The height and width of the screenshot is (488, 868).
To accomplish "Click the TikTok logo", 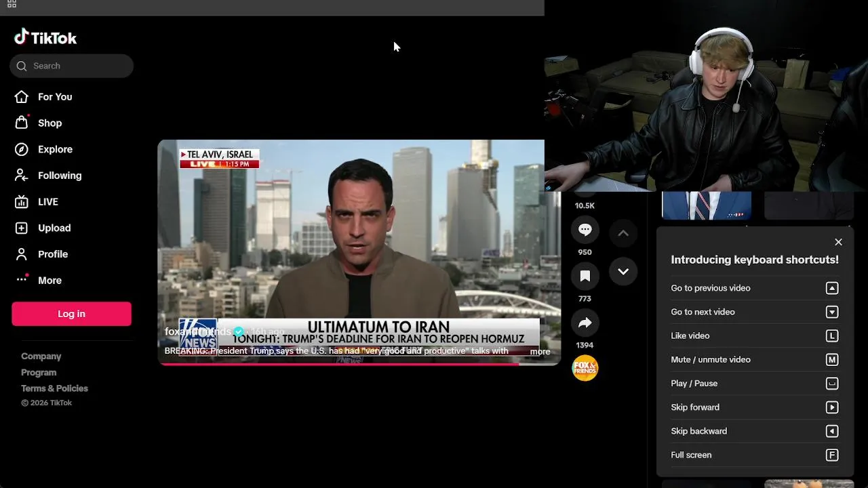I will tap(45, 37).
